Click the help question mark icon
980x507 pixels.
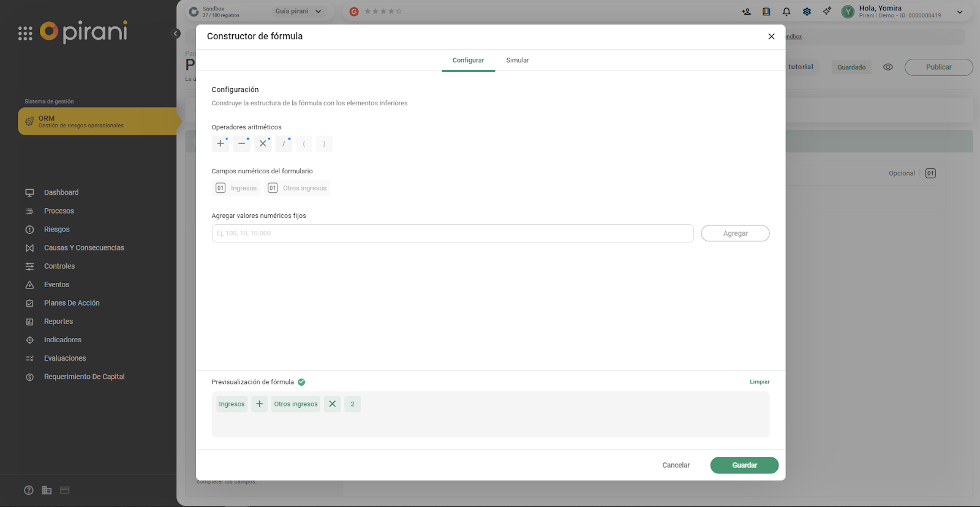click(29, 490)
